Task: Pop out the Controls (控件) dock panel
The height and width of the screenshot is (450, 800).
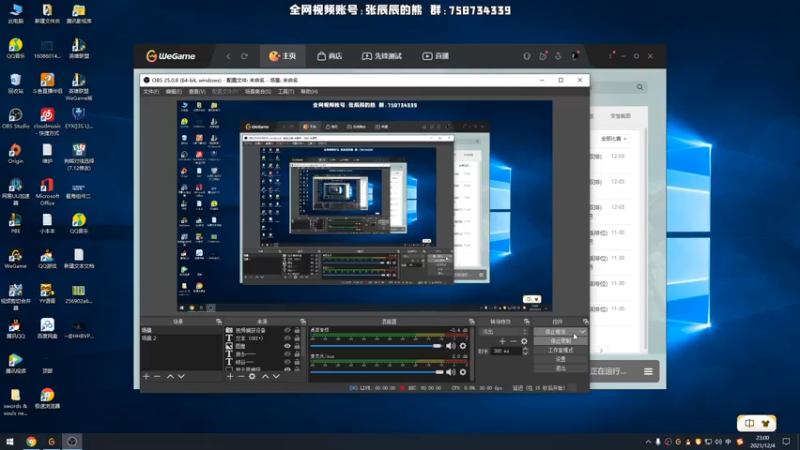Action: tap(585, 321)
